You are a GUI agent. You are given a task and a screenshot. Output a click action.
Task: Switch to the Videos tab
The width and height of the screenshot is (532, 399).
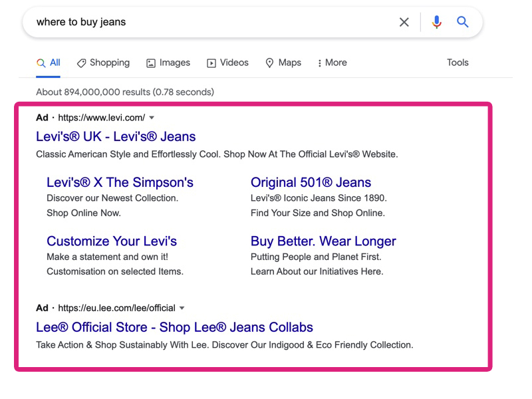pyautogui.click(x=227, y=63)
